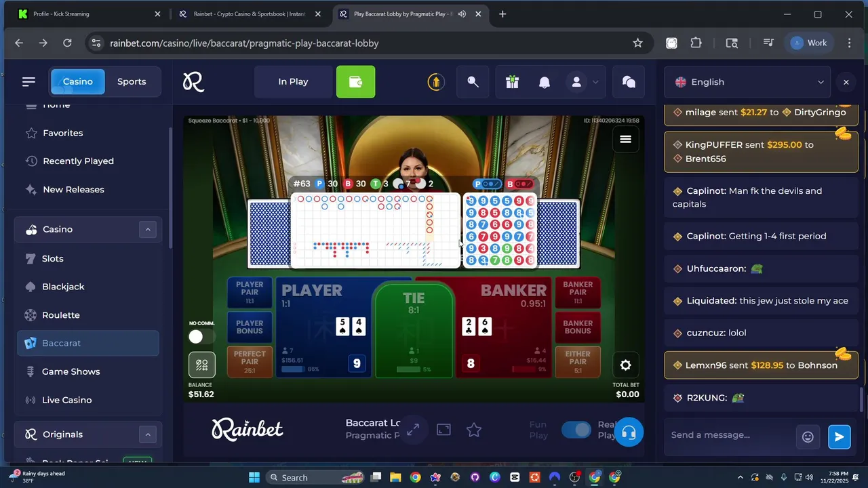Open the rewards gift icon
This screenshot has width=868, height=488.
pos(512,82)
